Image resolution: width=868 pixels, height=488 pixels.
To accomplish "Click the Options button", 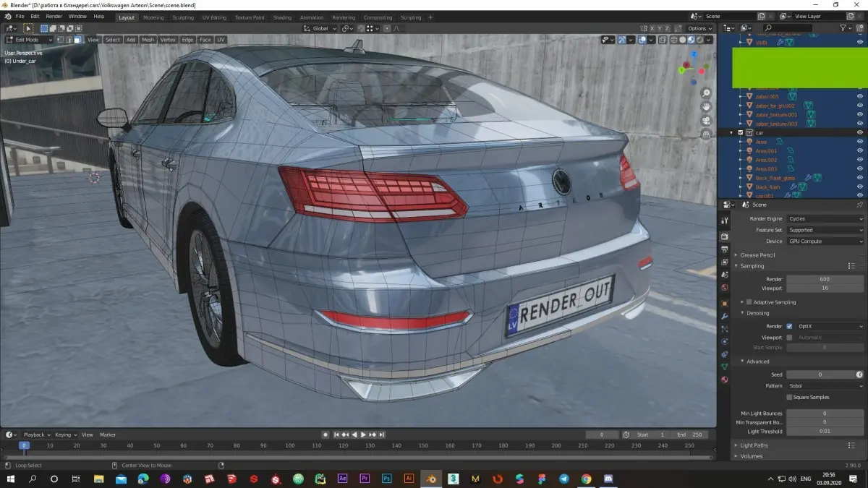I will 700,28.
